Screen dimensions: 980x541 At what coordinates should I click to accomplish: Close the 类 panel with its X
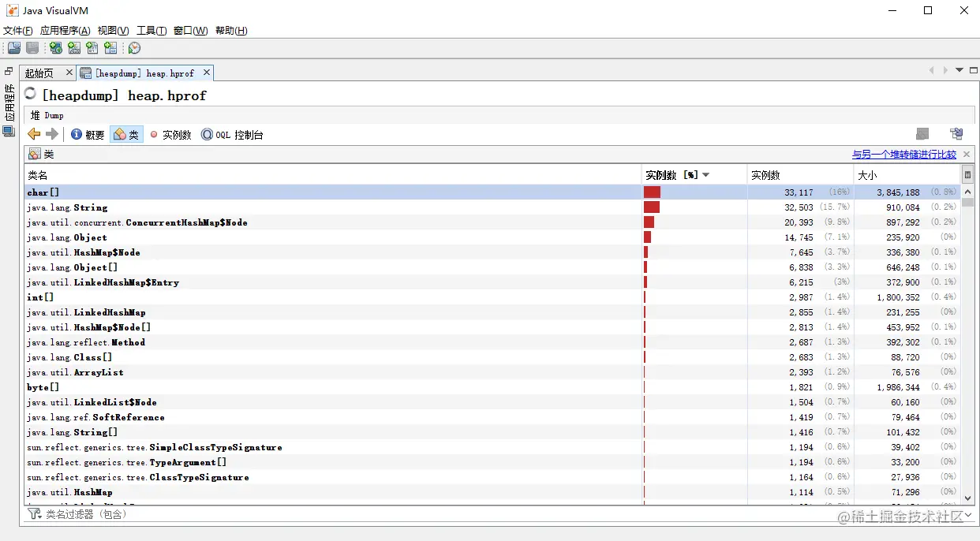click(x=967, y=155)
